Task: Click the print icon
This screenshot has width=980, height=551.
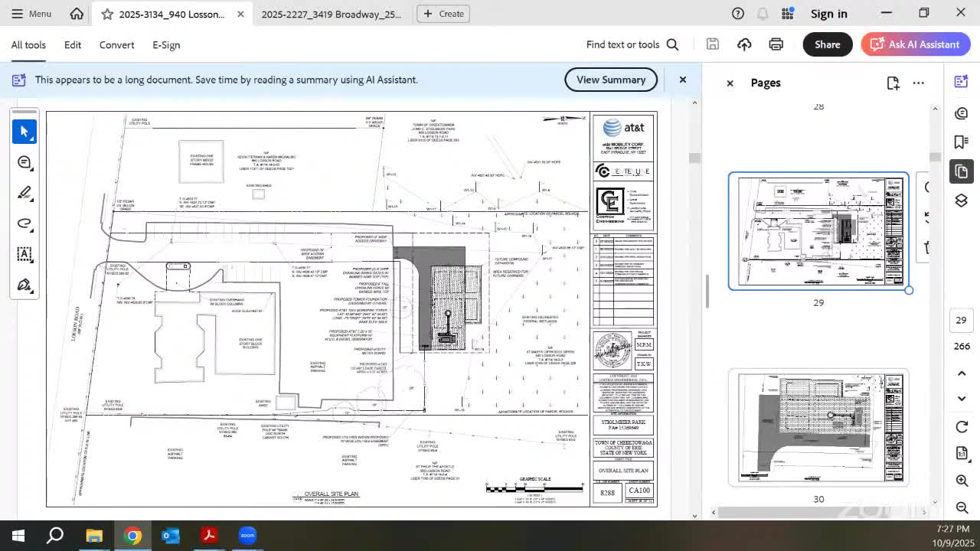Action: [x=776, y=44]
